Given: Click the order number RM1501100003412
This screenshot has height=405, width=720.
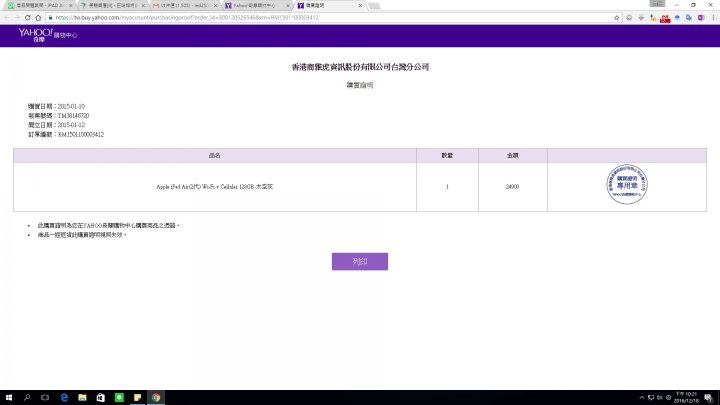Looking at the screenshot, I should (81, 135).
